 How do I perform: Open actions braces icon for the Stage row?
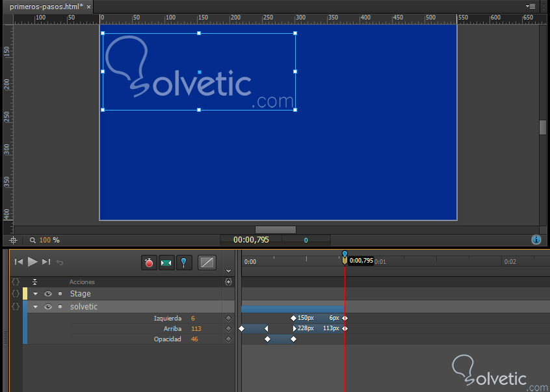pyautogui.click(x=16, y=293)
